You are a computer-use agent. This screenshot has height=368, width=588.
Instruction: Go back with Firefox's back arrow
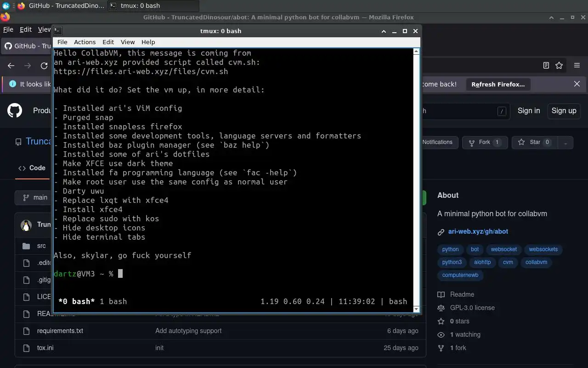coord(11,65)
